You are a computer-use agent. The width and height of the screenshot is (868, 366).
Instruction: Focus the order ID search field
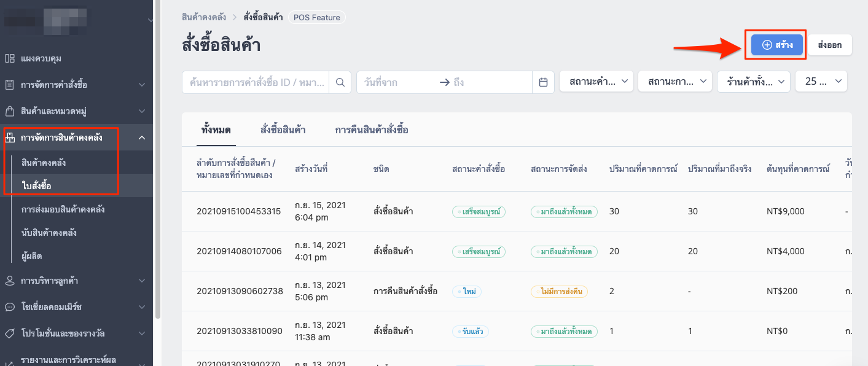pyautogui.click(x=256, y=82)
